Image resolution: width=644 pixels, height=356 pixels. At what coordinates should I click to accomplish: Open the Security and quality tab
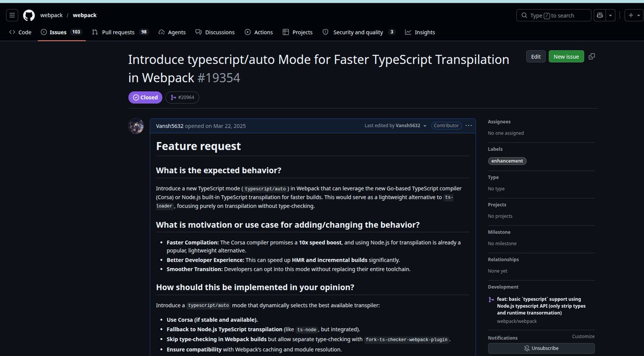pos(358,32)
